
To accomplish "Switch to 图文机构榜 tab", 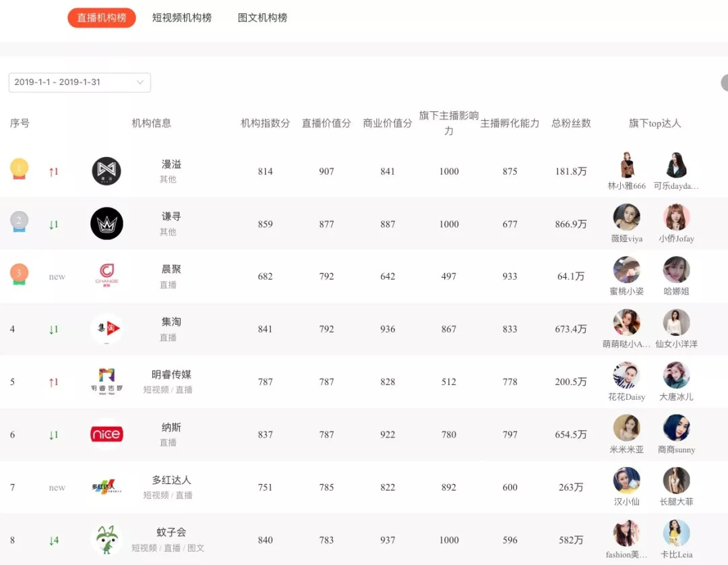I will 263,18.
